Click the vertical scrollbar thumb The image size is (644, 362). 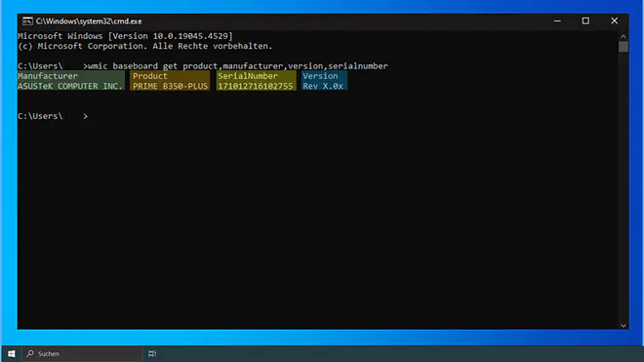[x=624, y=47]
